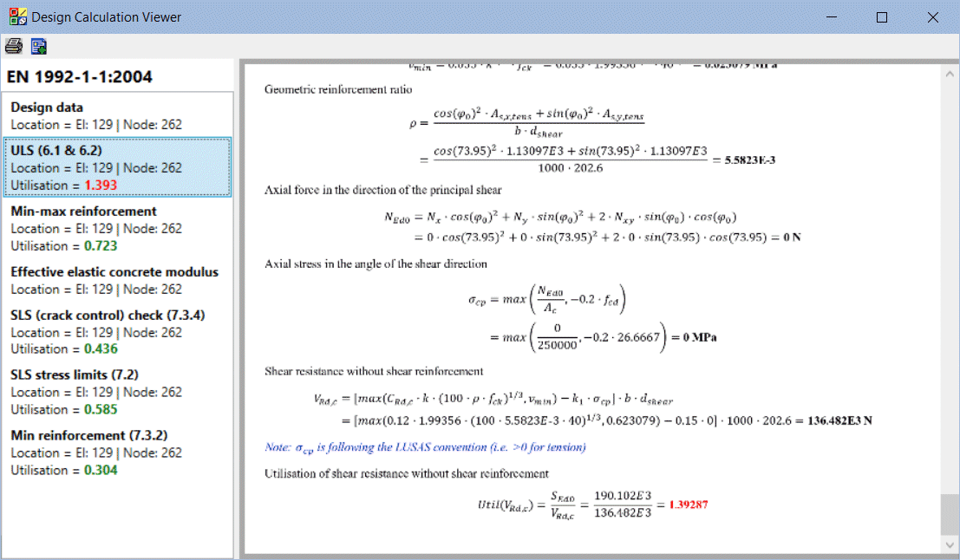Click the add-to-report icon beside the printer
The width and height of the screenshot is (960, 560).
point(39,47)
